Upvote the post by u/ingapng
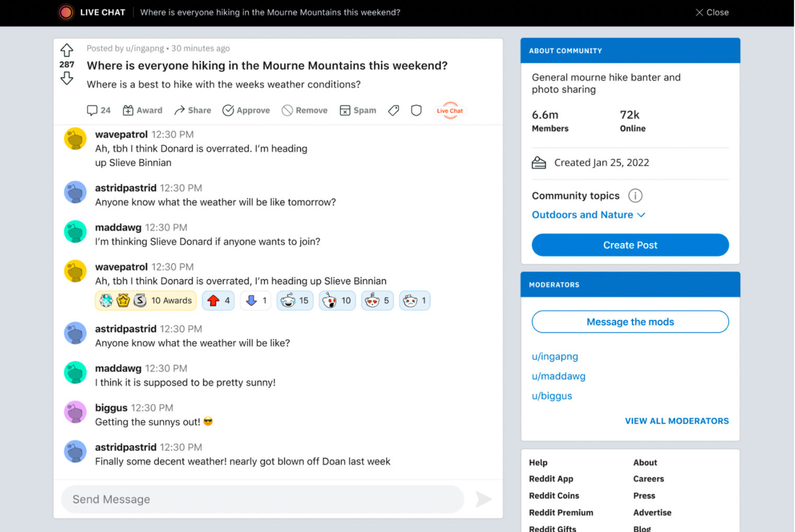The image size is (795, 532). [66, 50]
